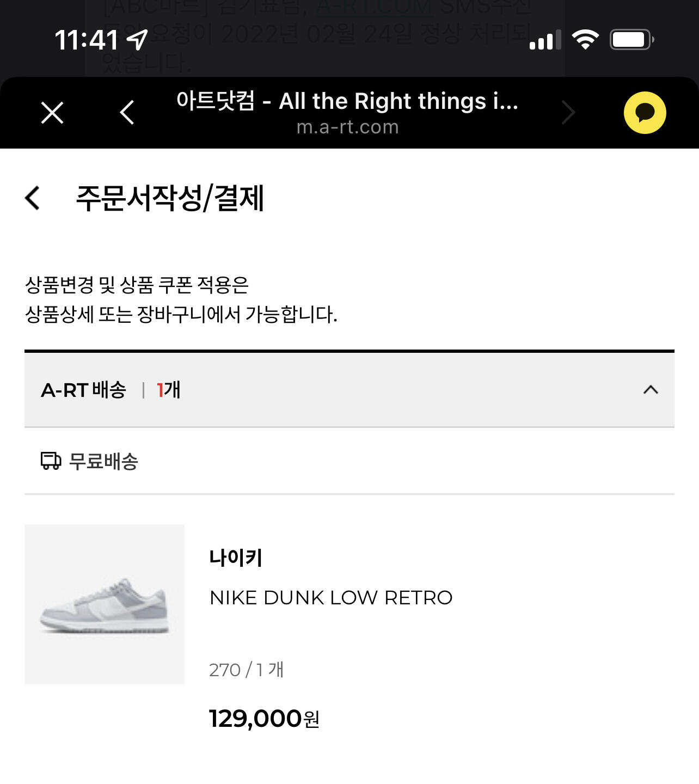The image size is (699, 784).
Task: Tap the A-RT 배송 section header label
Action: [x=84, y=390]
